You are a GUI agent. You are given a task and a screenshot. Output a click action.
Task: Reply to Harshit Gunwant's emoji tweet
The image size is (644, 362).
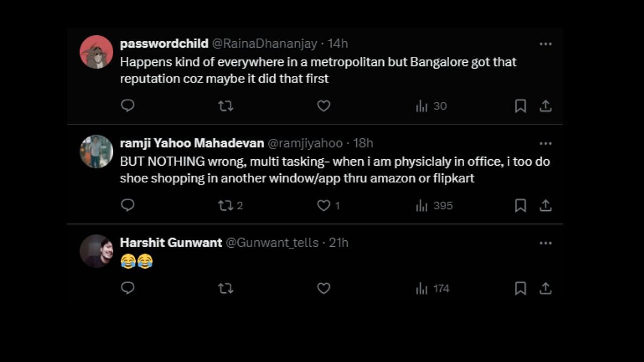pyautogui.click(x=128, y=289)
